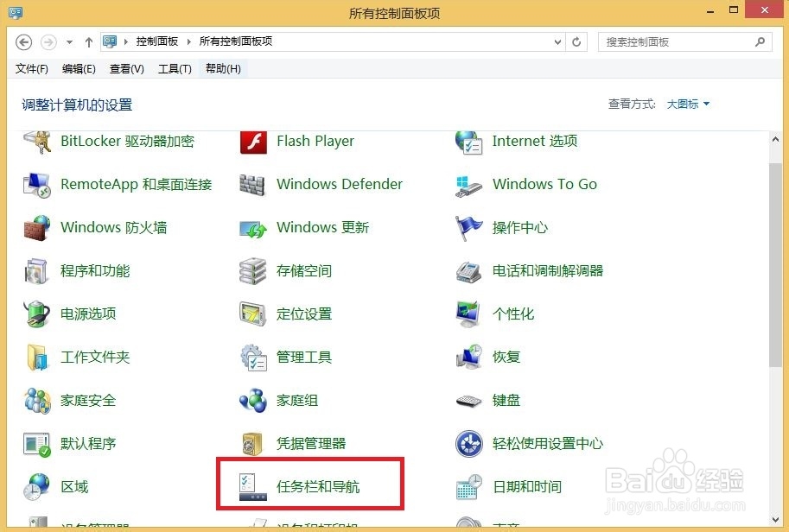Open the 日期和时间 calendar icon
Viewport: 789px width, 532px height.
tap(469, 487)
